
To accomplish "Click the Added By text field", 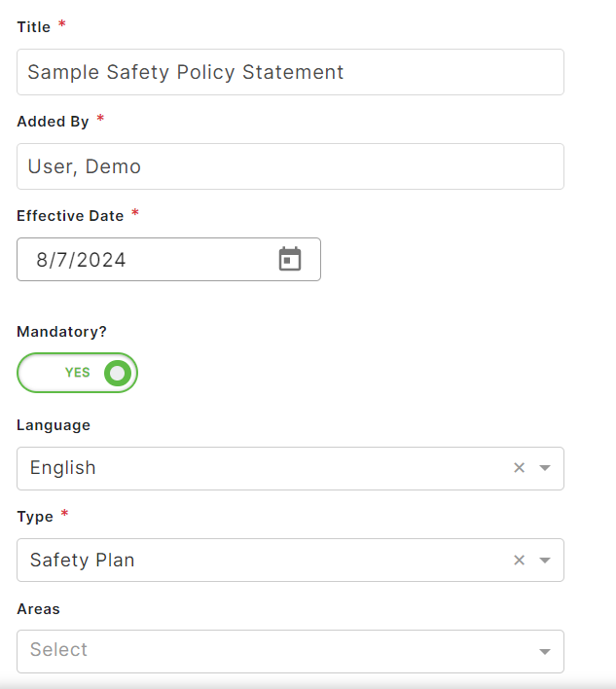I will click(290, 166).
